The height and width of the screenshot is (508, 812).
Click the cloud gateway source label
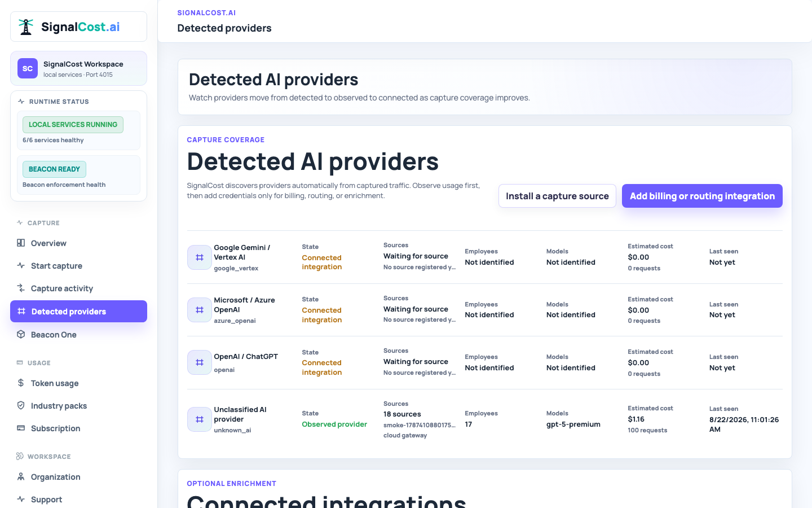(x=405, y=435)
